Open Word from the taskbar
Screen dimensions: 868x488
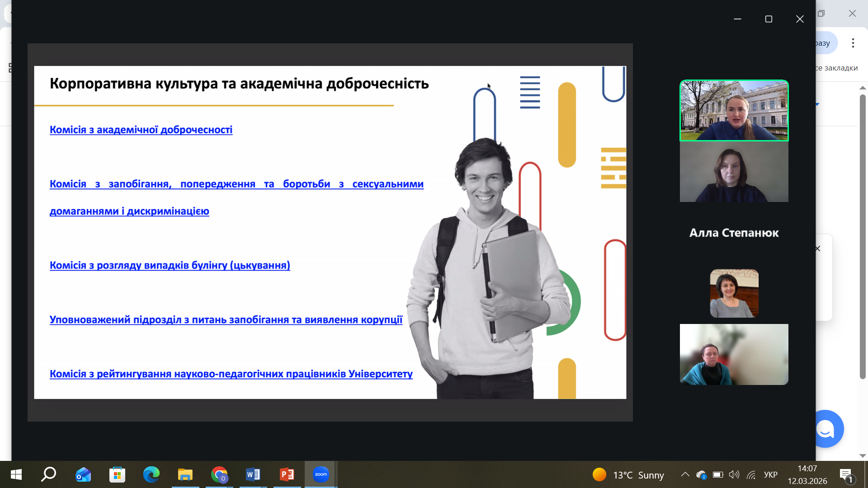(253, 474)
